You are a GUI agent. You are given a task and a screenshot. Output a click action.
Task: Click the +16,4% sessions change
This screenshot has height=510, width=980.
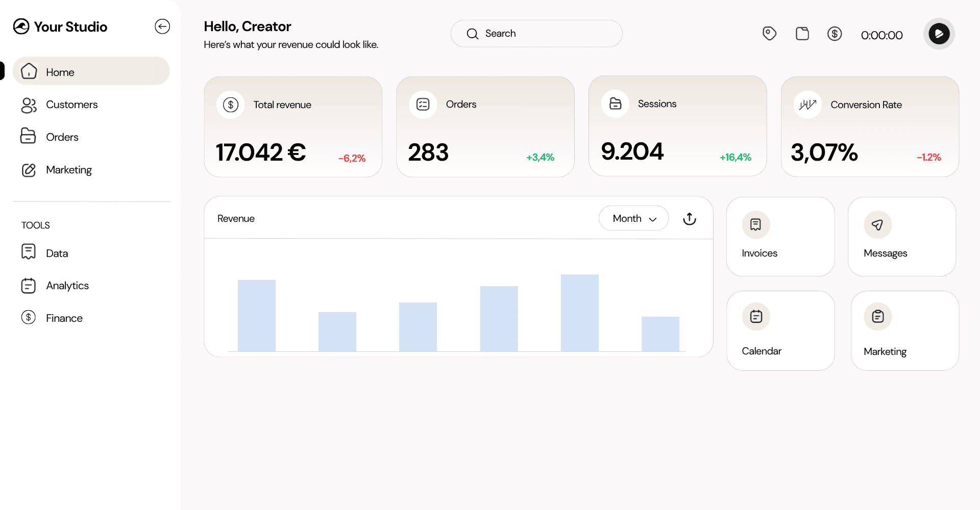point(736,158)
